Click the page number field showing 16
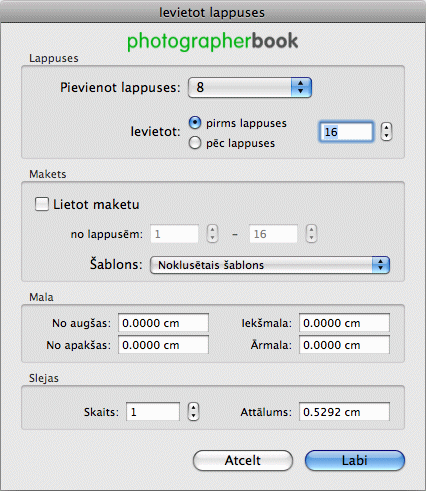The image size is (426, 491). (x=346, y=132)
